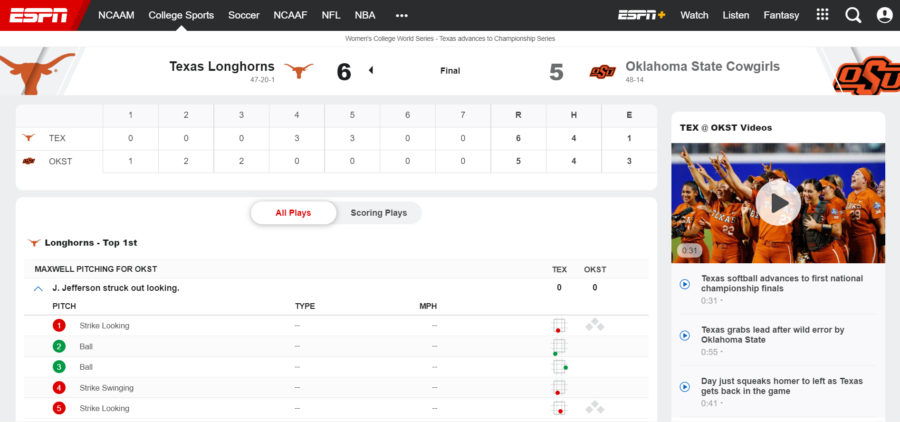This screenshot has height=422, width=900.
Task: Open NBA navigation menu
Action: pos(365,16)
